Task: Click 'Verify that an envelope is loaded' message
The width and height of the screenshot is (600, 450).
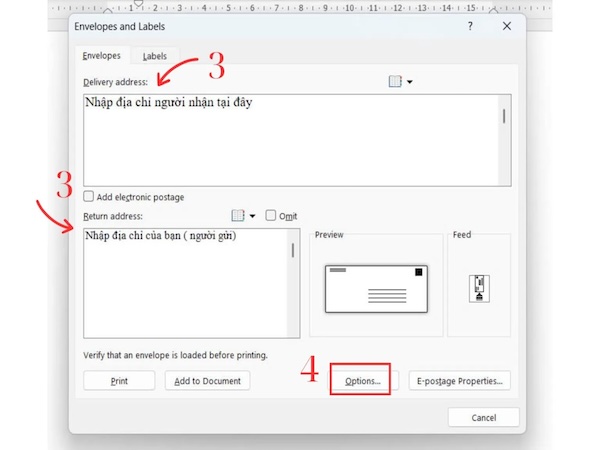Action: [x=175, y=355]
